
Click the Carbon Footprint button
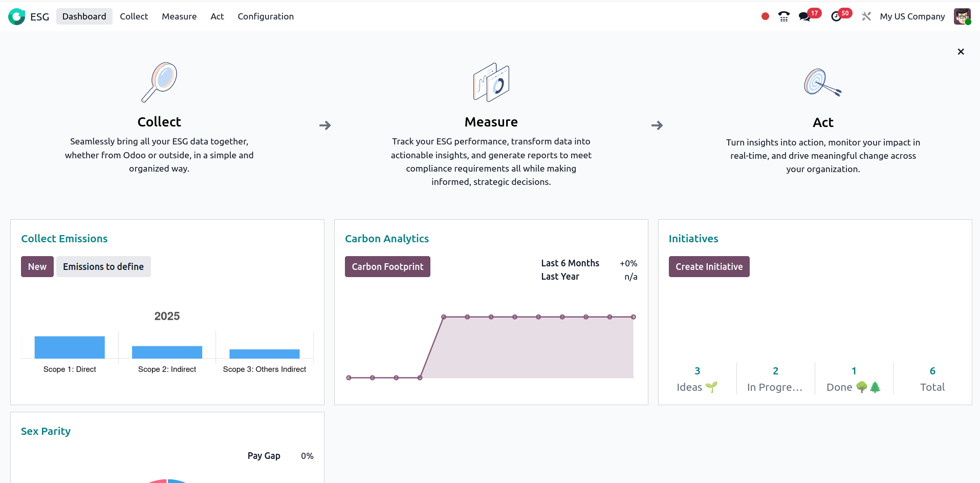pos(387,267)
